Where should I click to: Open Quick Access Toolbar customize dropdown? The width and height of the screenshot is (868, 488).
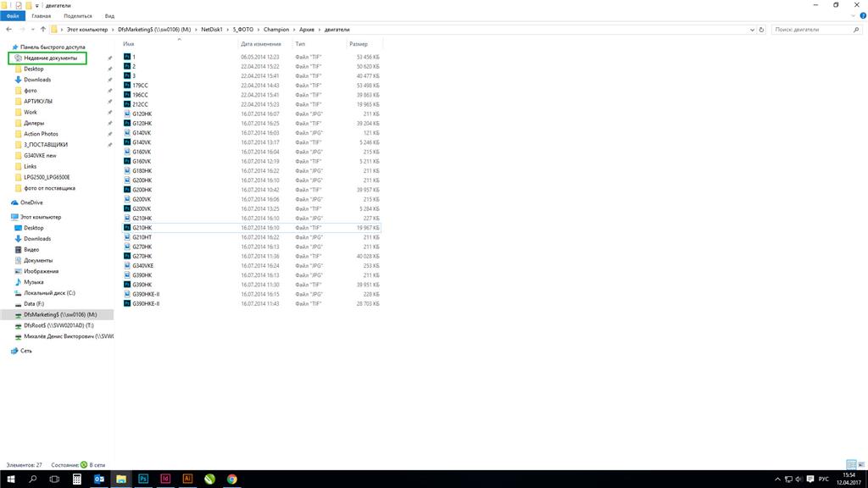pos(37,6)
